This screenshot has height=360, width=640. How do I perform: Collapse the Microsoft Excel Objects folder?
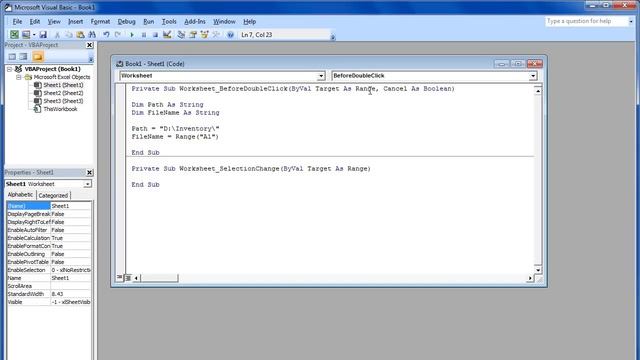18,77
